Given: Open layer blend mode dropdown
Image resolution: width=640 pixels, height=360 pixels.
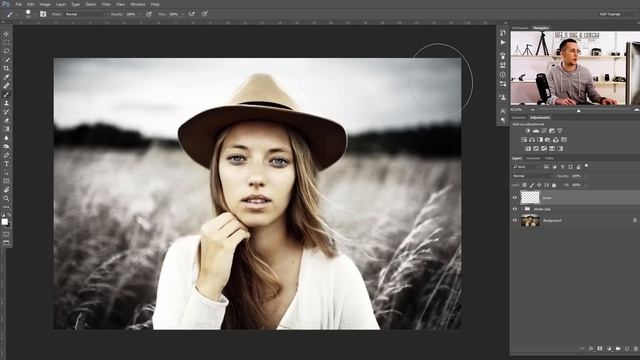Looking at the screenshot, I should pyautogui.click(x=532, y=176).
